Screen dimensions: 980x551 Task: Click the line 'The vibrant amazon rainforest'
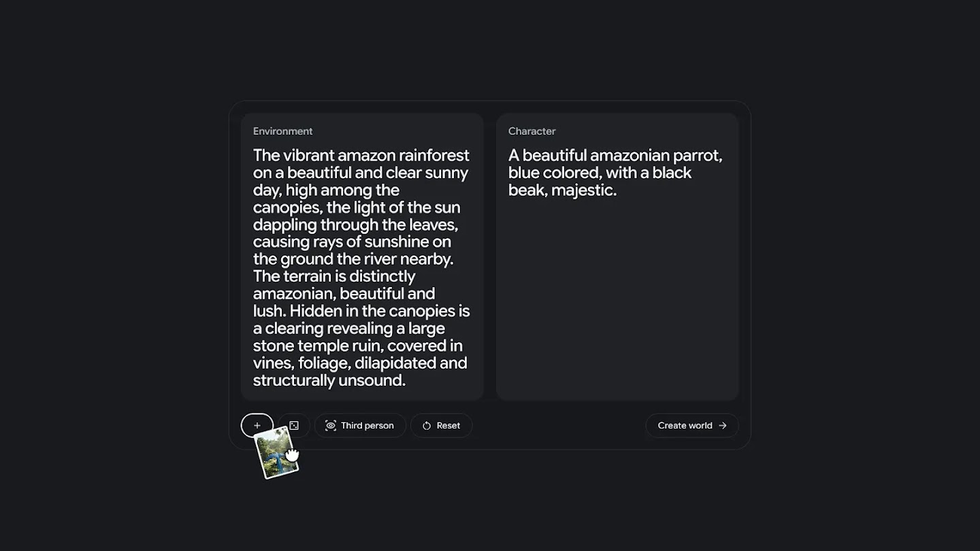[361, 156]
